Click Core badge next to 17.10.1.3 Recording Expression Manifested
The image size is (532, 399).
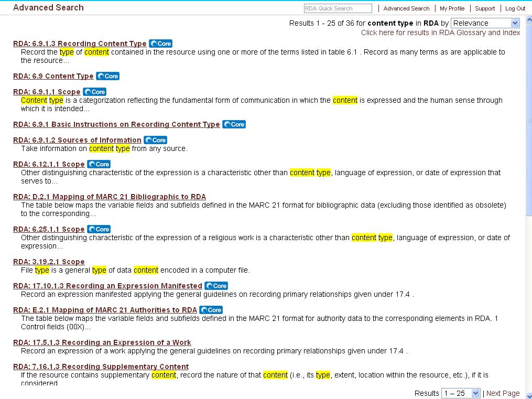coord(216,286)
